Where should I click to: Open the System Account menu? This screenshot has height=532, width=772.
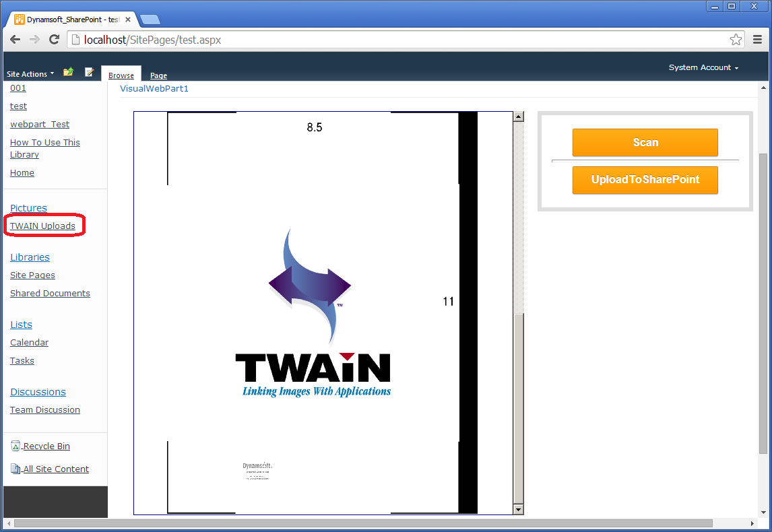pos(703,67)
